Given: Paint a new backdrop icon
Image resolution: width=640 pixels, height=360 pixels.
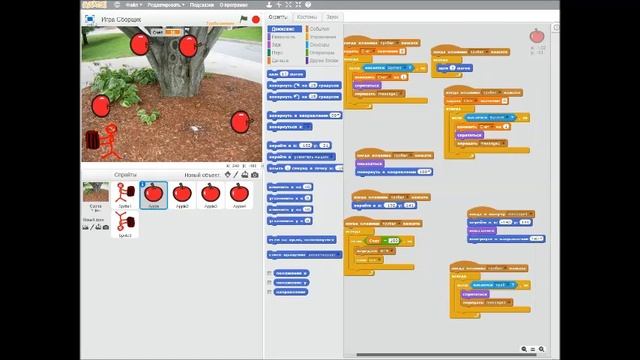Looking at the screenshot, I should (92, 227).
